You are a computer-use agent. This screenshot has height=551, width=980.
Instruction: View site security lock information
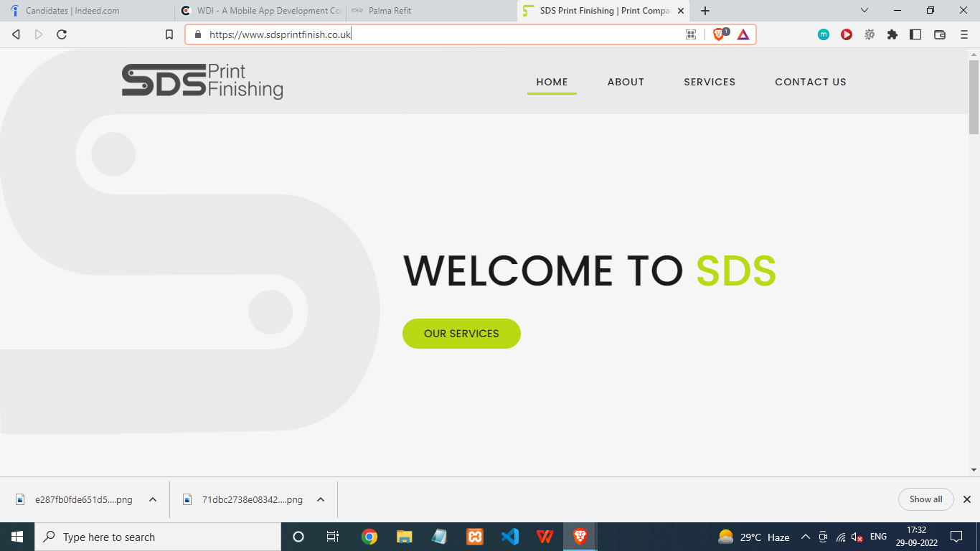pos(198,34)
